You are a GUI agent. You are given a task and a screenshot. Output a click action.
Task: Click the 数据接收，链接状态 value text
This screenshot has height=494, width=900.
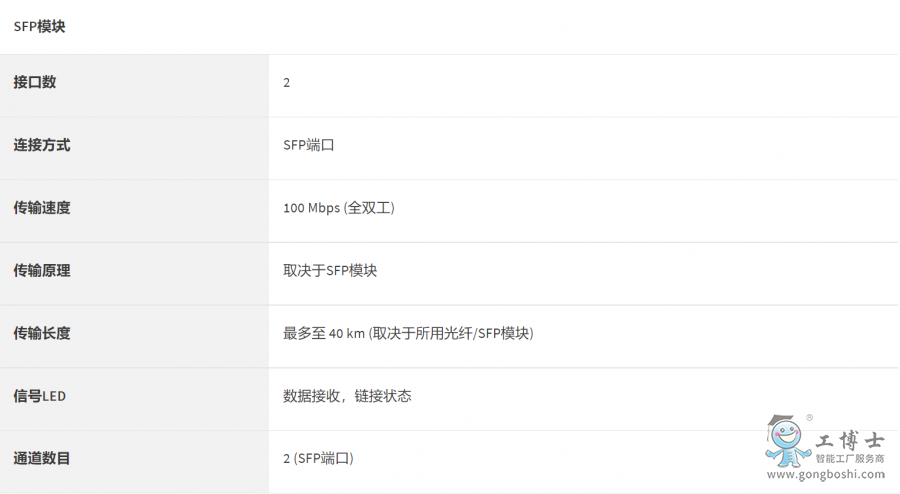tap(347, 396)
